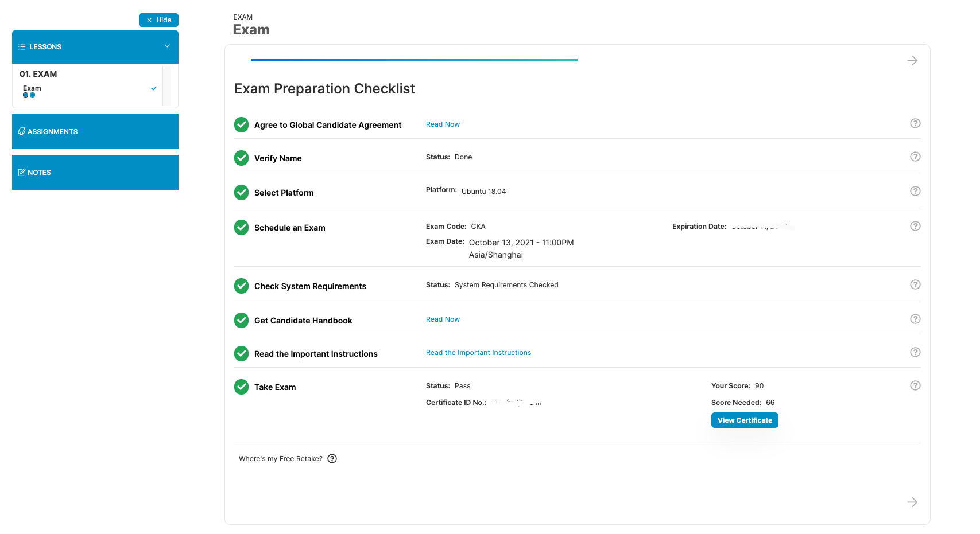Click the Exam Preparation Checklist heading
Viewport: 980px width, 534px height.
324,89
